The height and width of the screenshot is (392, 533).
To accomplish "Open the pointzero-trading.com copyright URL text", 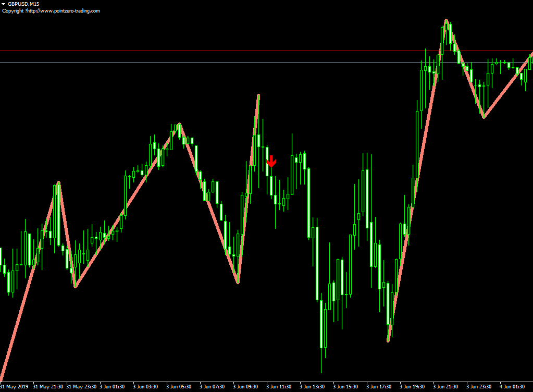I will click(x=51, y=10).
